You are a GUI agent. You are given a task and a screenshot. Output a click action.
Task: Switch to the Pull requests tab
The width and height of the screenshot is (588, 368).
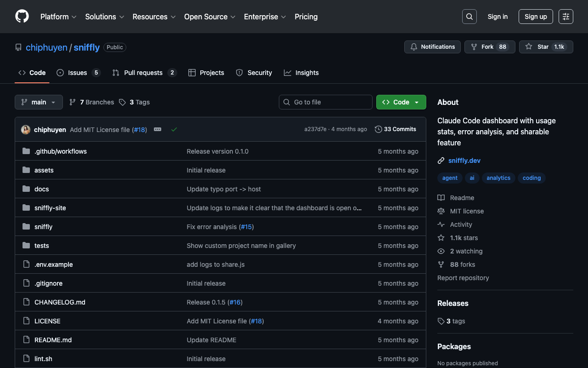click(144, 73)
